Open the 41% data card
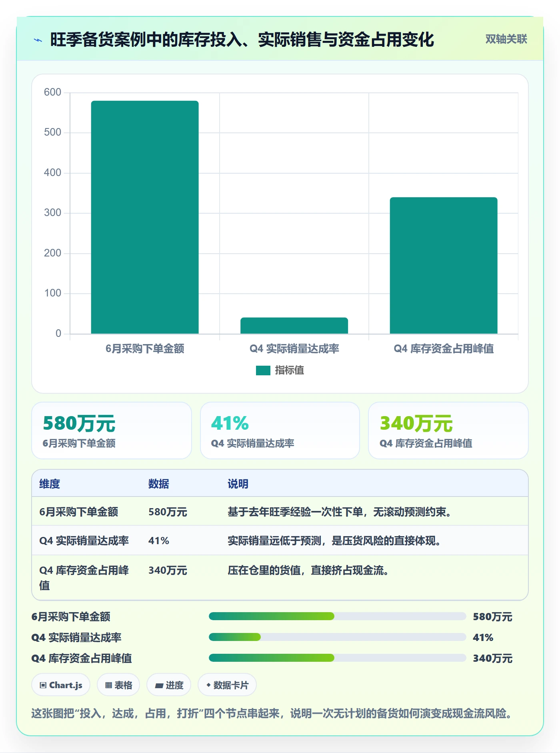 point(280,431)
